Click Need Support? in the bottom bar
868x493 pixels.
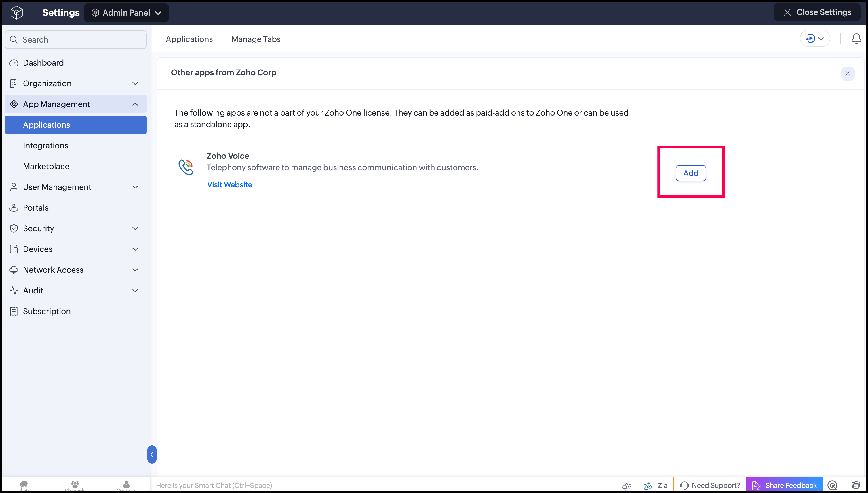710,486
